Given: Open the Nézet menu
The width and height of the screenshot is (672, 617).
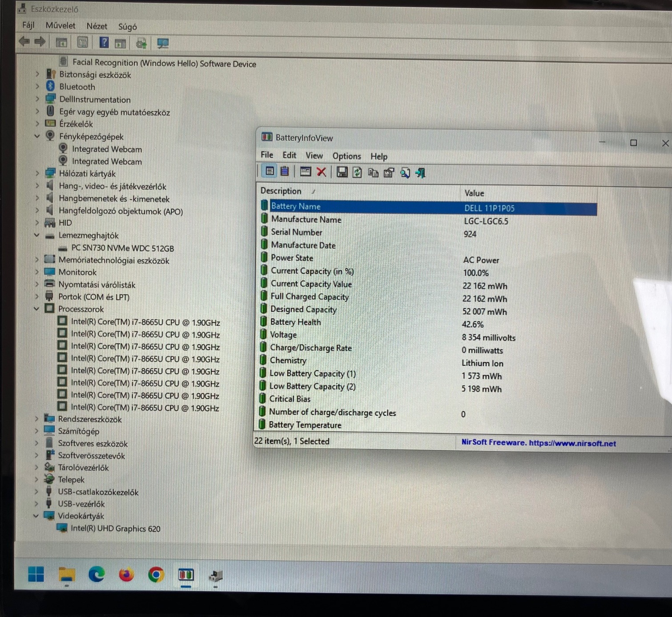Looking at the screenshot, I should point(97,26).
